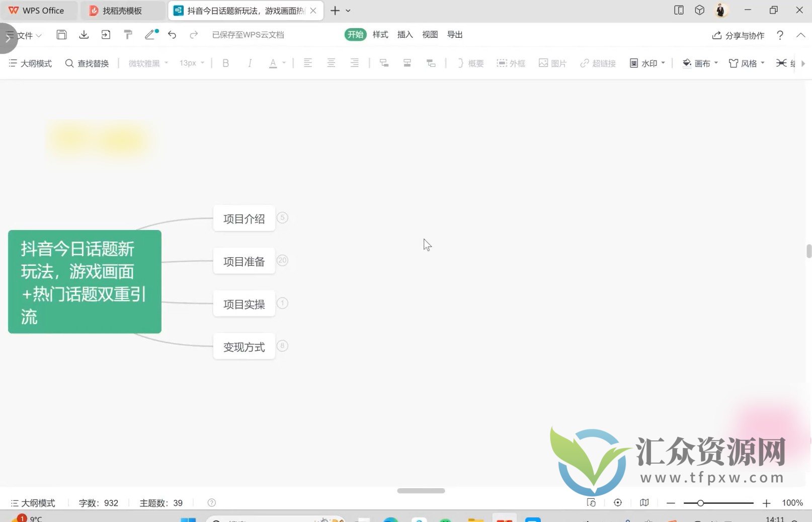Toggle the font color underline indicator
Viewport: 812px width, 522px height.
click(x=272, y=63)
